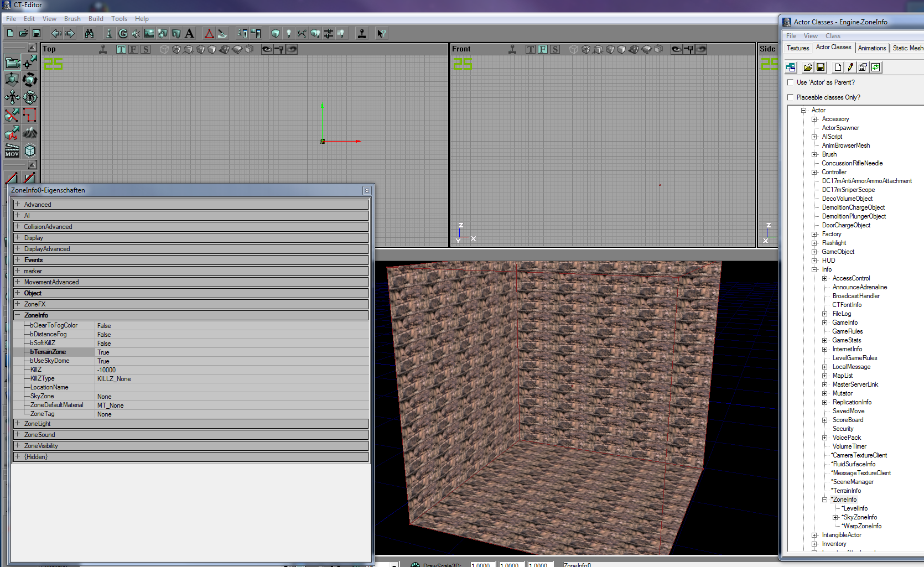Click the pencil edit icon in Actor Classes
The width and height of the screenshot is (924, 567).
point(850,67)
